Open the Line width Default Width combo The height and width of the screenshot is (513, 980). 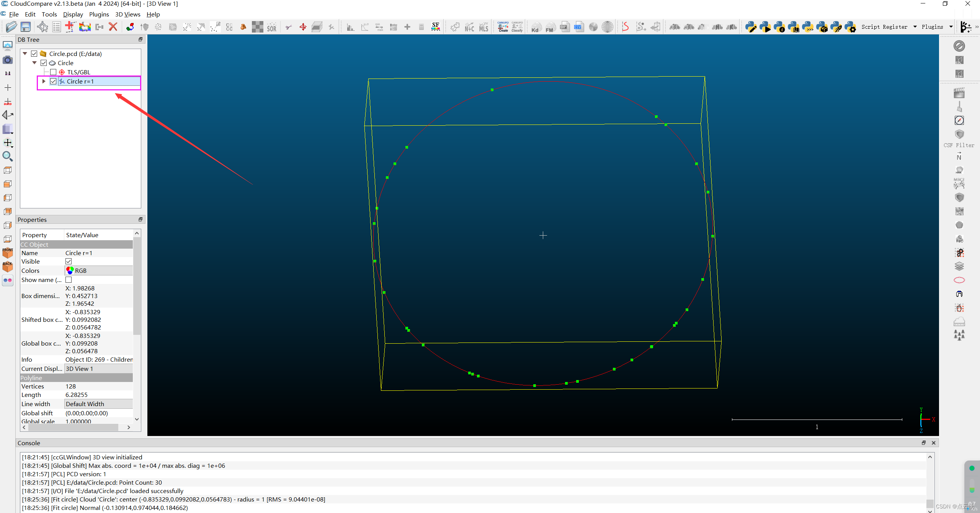pos(98,404)
